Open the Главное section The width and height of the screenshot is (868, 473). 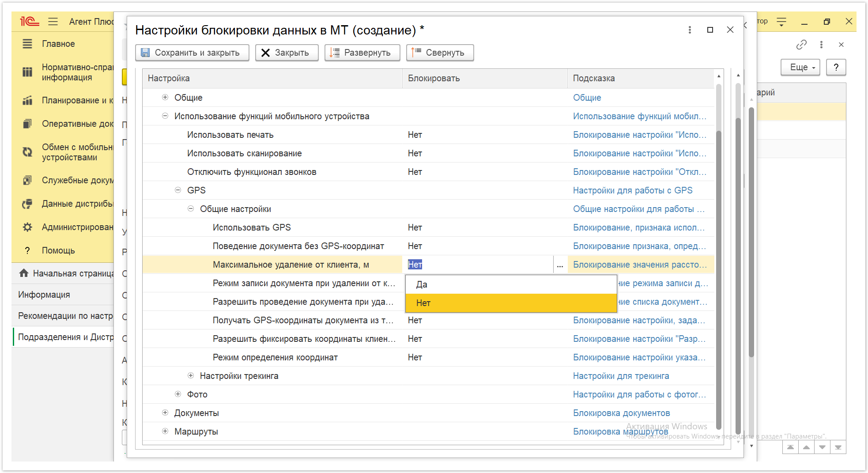click(x=58, y=44)
